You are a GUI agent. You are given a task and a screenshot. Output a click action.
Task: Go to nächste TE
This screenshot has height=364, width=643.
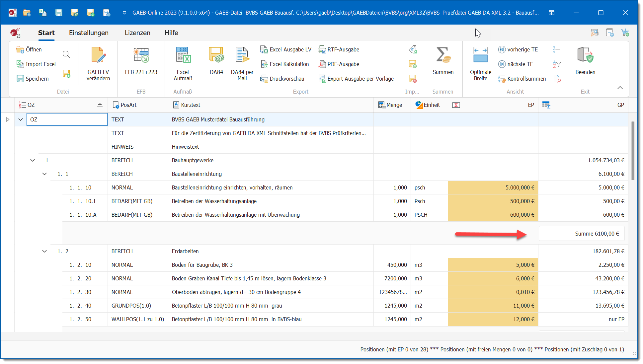coord(516,64)
